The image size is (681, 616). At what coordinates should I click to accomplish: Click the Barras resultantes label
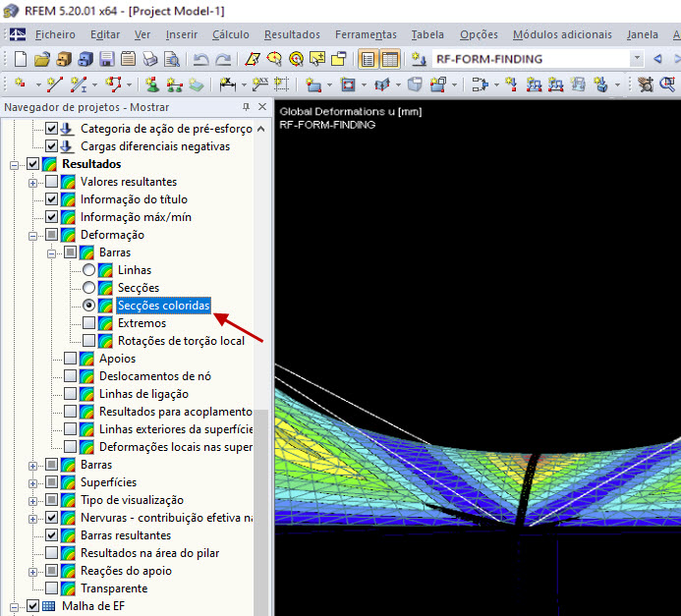pyautogui.click(x=125, y=535)
